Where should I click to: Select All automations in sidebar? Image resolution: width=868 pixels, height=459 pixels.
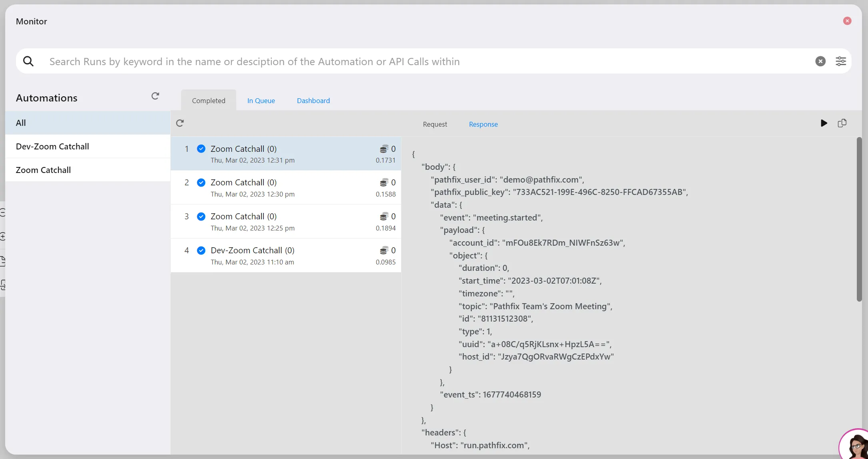(88, 123)
